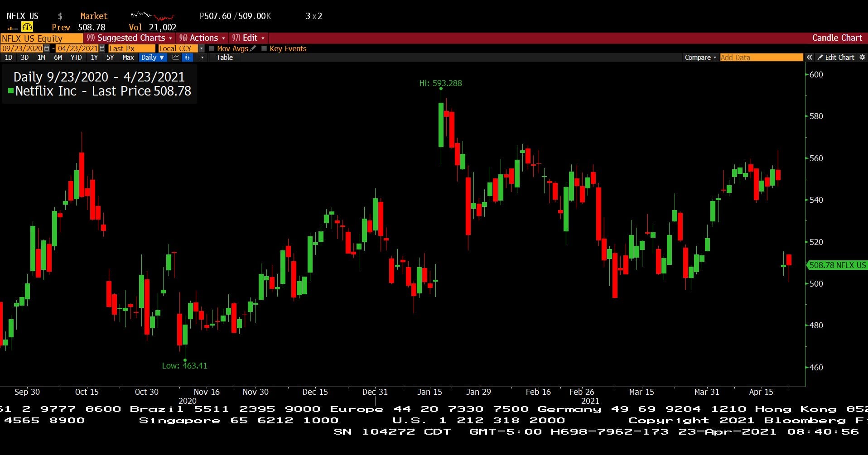
Task: Click the Last Px field
Action: [132, 48]
